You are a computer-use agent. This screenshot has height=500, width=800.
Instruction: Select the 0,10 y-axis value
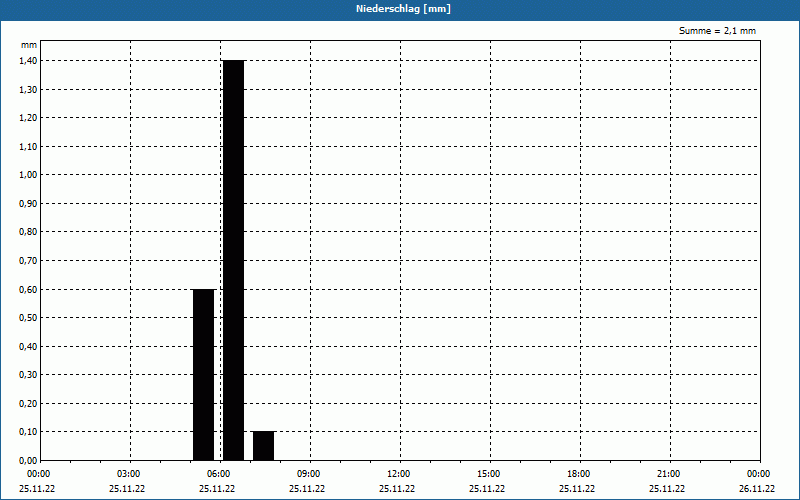point(29,432)
